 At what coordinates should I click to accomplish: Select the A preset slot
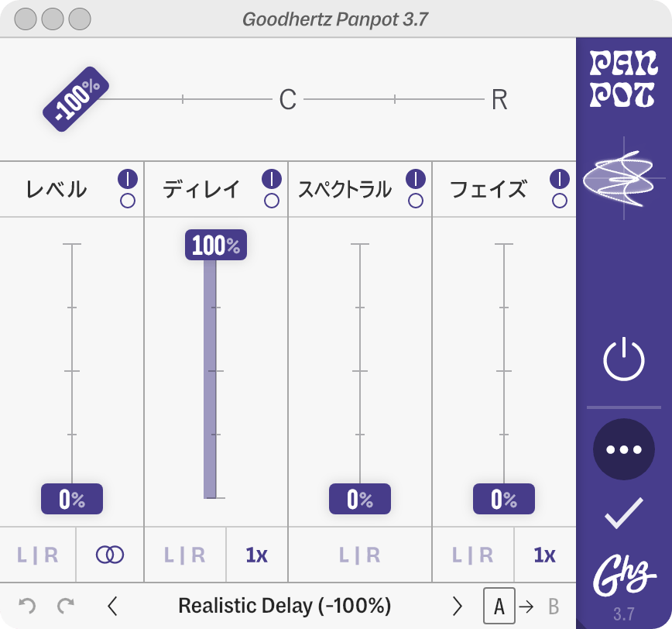tap(499, 606)
